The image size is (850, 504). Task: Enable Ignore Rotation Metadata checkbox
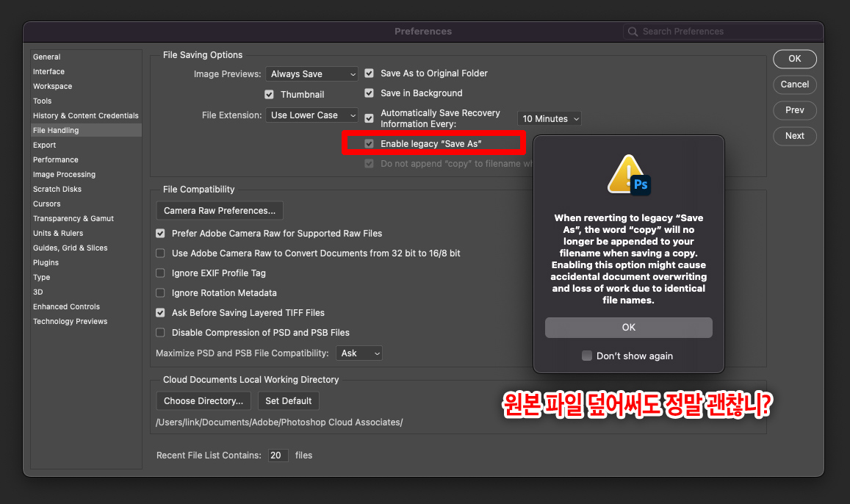[160, 292]
